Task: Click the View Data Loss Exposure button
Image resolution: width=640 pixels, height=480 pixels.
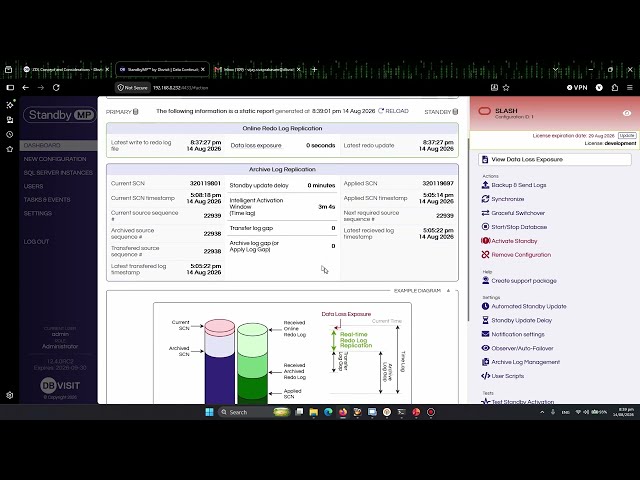Action: coord(554,160)
